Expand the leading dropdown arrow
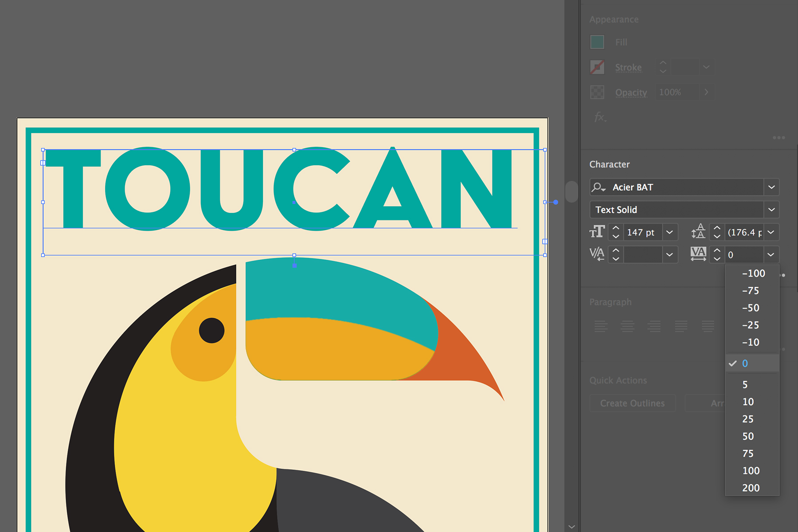The image size is (798, 532). 771,232
